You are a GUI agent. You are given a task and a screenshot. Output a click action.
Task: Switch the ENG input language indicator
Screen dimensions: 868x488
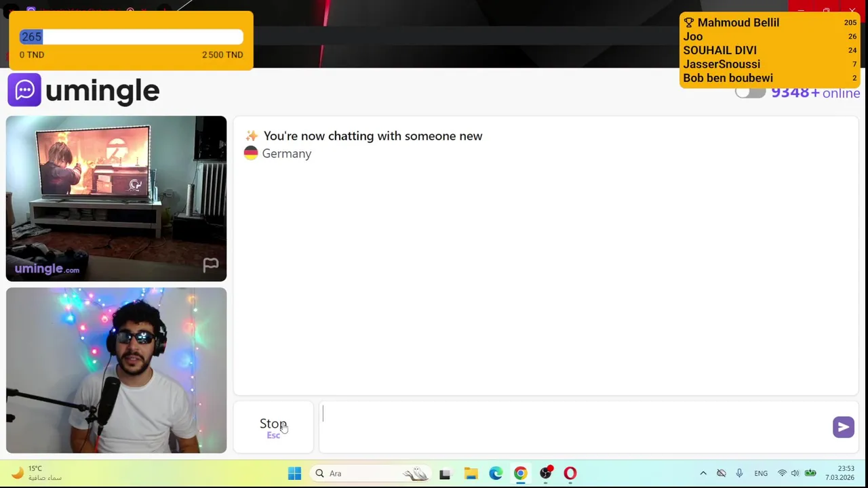(761, 473)
